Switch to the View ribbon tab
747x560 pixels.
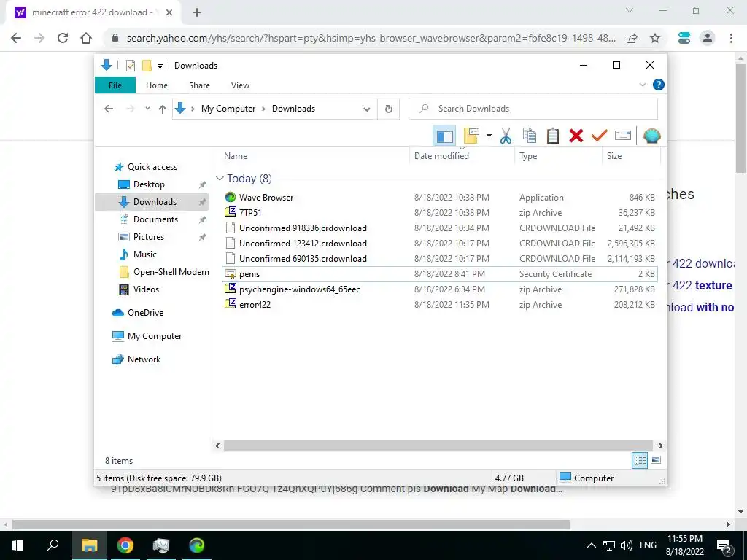[x=240, y=85]
